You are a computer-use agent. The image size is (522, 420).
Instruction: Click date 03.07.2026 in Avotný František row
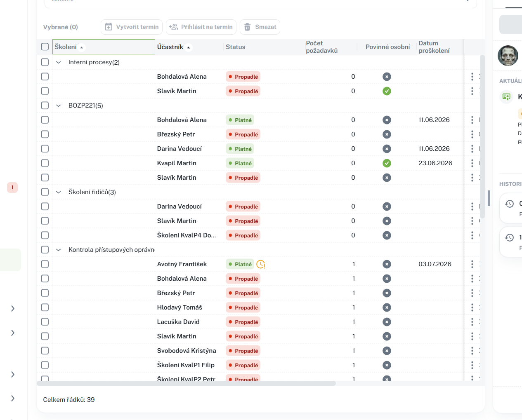tap(435, 264)
